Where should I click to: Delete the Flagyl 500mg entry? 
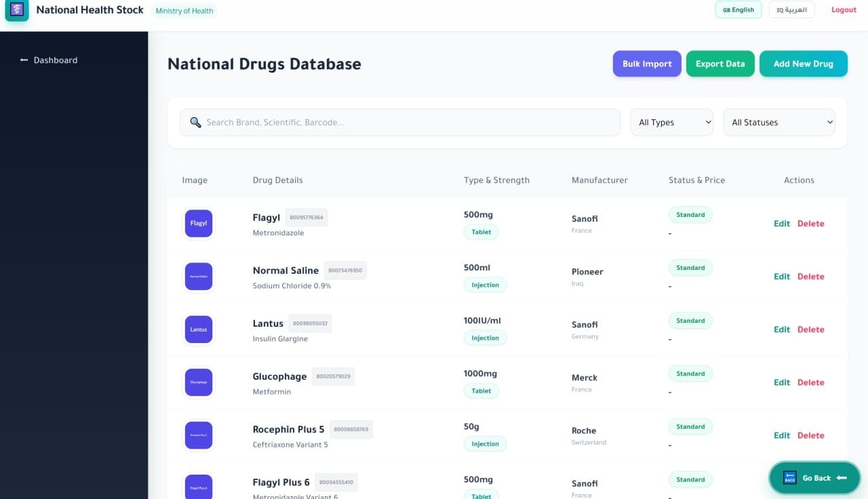(x=811, y=224)
